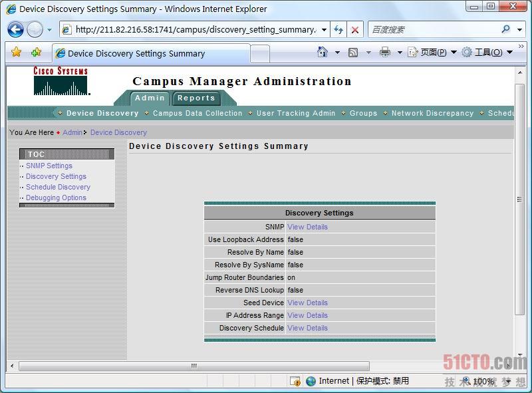The image size is (532, 393).
Task: Open Groups navigation item
Action: [x=363, y=113]
